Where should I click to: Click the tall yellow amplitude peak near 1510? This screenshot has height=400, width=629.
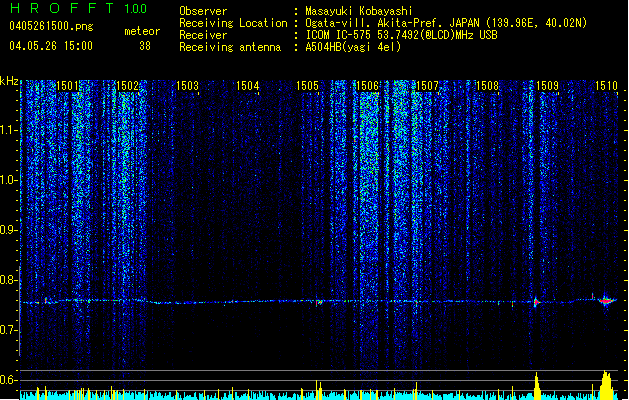607,385
